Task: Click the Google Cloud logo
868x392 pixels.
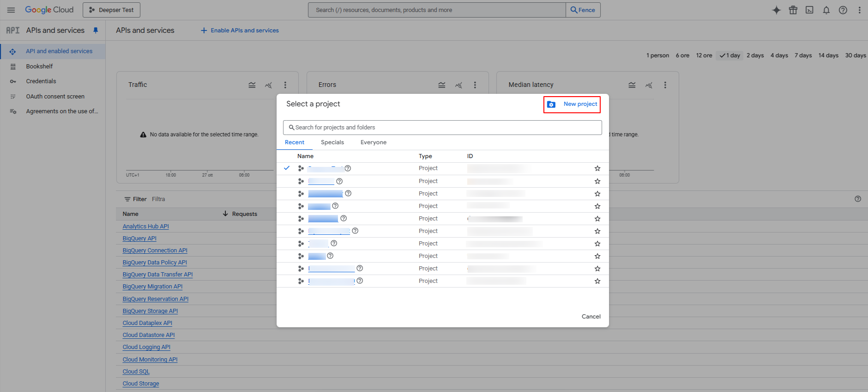Action: [49, 10]
